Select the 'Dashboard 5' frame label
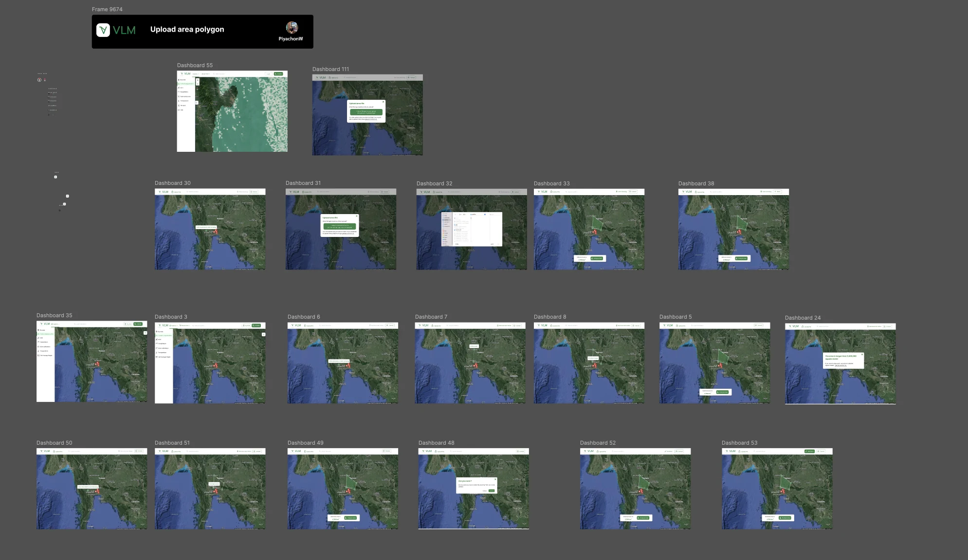Screen dimensions: 968x560 point(676,317)
